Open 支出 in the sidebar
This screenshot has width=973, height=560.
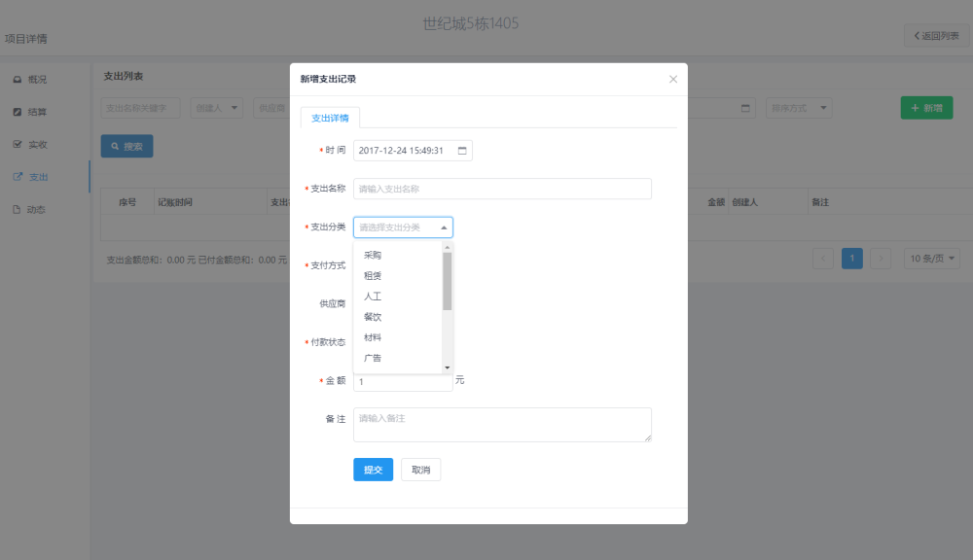pos(39,177)
